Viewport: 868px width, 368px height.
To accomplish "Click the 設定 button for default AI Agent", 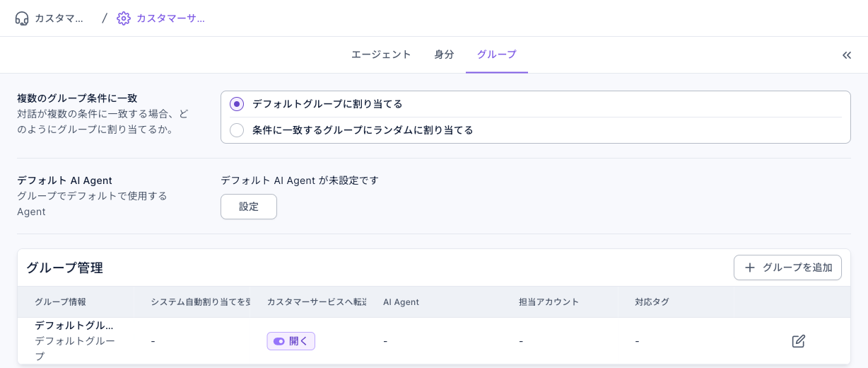I will tap(249, 207).
